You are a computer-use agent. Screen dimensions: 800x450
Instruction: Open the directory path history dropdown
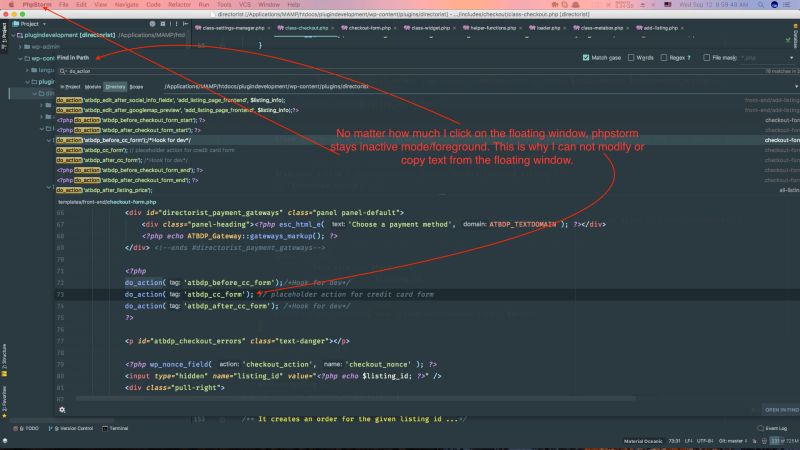click(x=796, y=86)
